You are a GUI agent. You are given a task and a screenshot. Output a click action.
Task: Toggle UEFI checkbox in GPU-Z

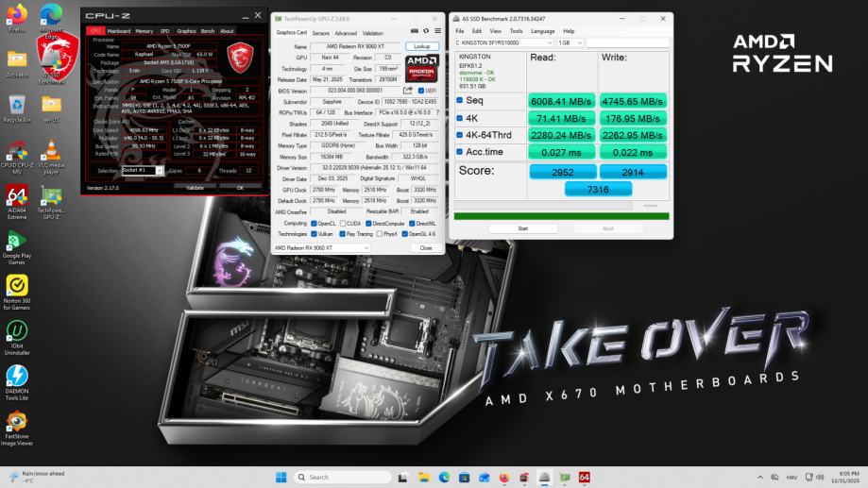click(x=420, y=91)
